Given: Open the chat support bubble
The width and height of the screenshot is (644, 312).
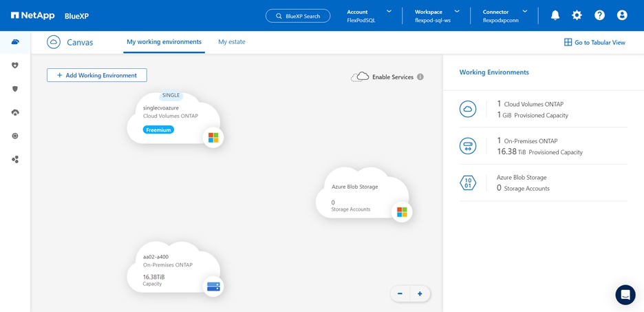Looking at the screenshot, I should 625,294.
